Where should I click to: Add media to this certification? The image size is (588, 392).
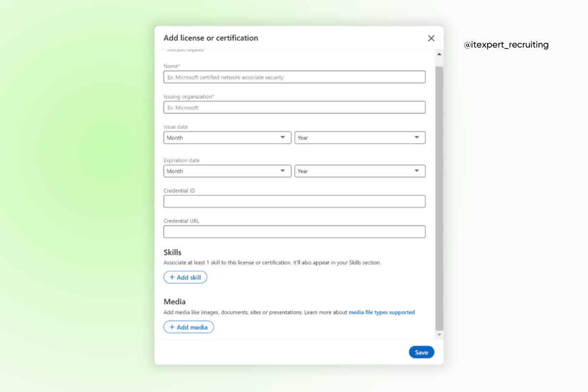(189, 327)
